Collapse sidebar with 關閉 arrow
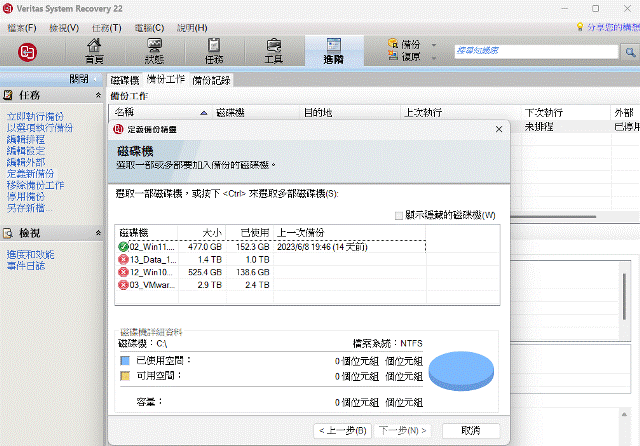 95,79
